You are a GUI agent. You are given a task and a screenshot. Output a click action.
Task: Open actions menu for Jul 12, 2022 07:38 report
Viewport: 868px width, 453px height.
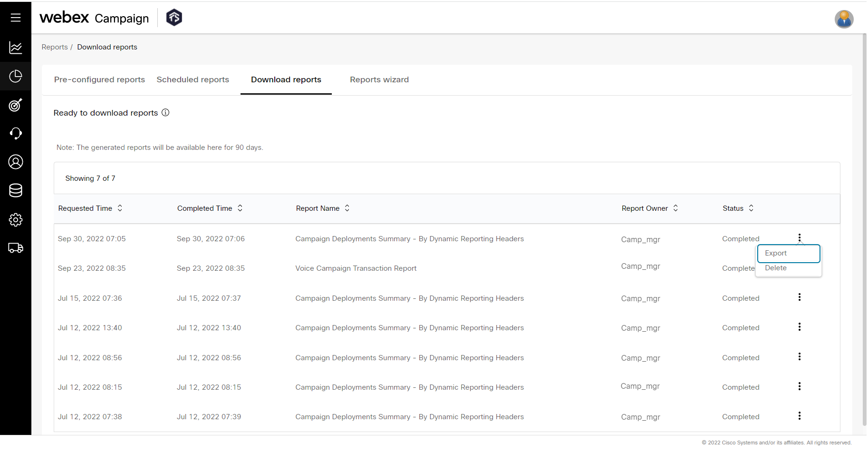pos(800,416)
